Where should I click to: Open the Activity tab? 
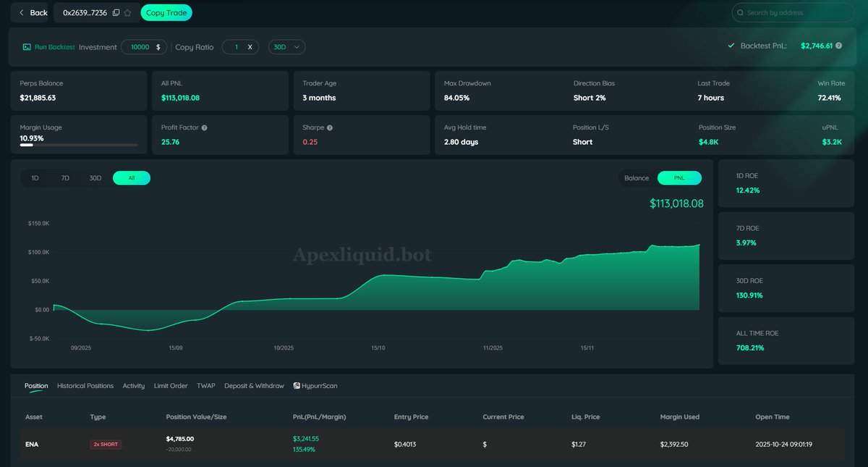pos(134,386)
